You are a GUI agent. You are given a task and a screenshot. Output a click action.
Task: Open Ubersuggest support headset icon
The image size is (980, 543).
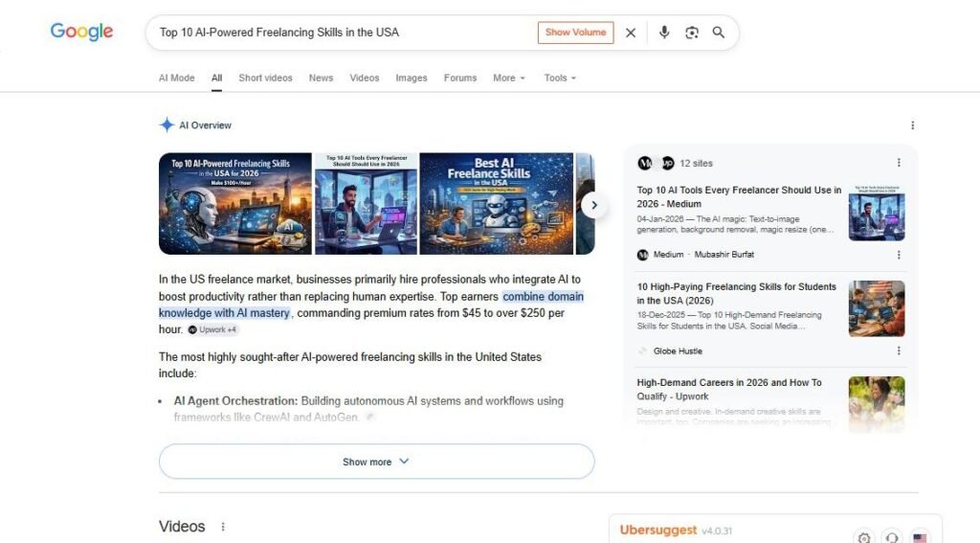(892, 537)
